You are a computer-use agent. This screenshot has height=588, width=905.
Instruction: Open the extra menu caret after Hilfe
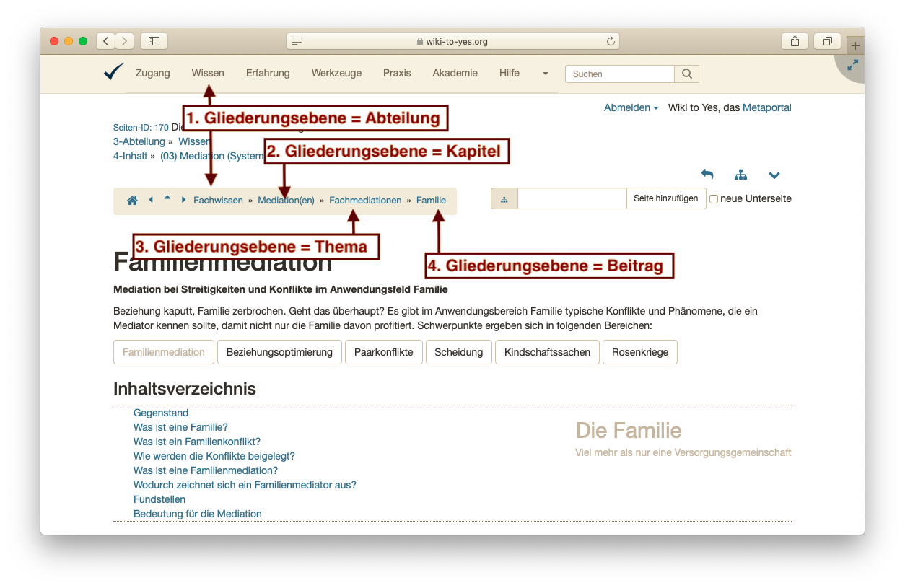coord(545,74)
